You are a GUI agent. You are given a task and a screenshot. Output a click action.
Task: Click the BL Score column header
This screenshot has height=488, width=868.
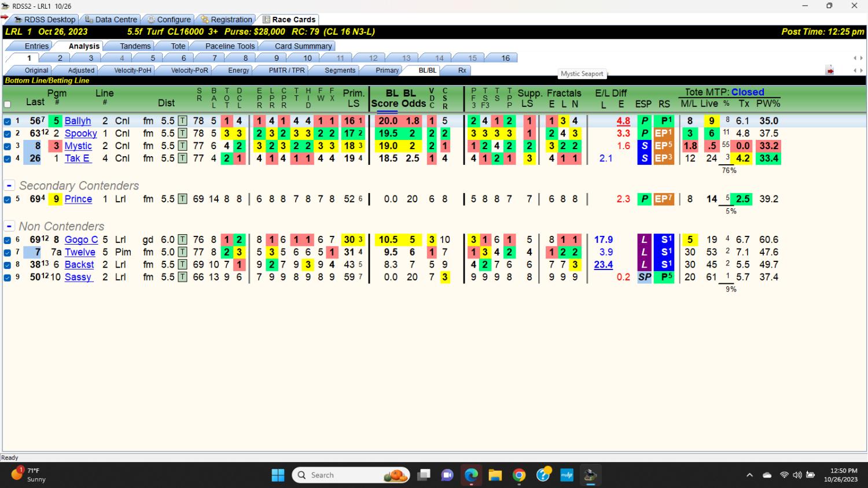click(x=385, y=98)
